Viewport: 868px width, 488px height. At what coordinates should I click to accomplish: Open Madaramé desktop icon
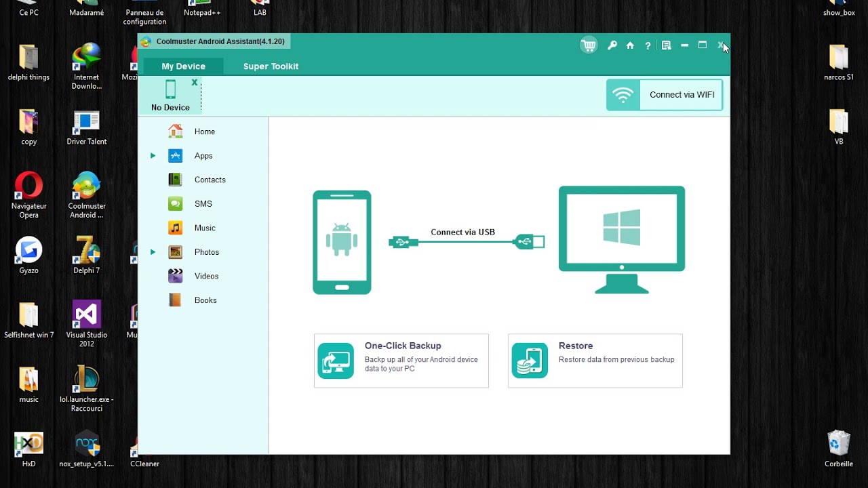(87, 9)
